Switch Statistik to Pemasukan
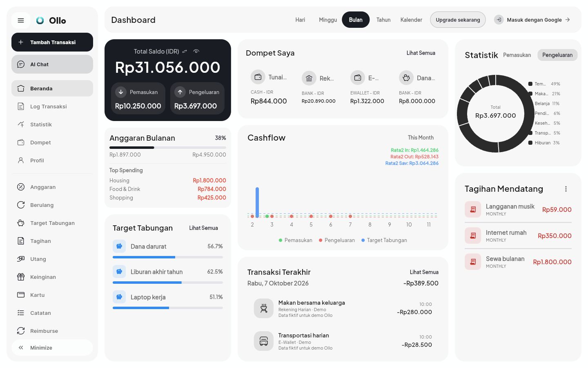 517,55
